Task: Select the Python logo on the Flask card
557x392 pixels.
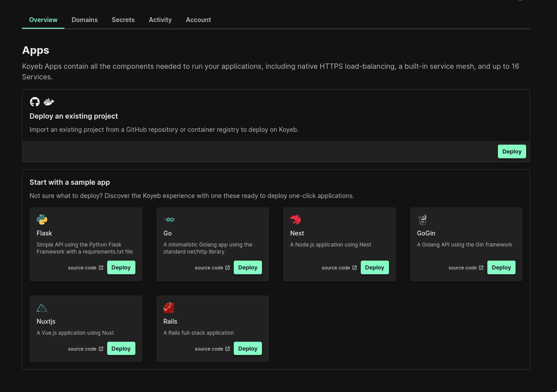Action: [42, 220]
